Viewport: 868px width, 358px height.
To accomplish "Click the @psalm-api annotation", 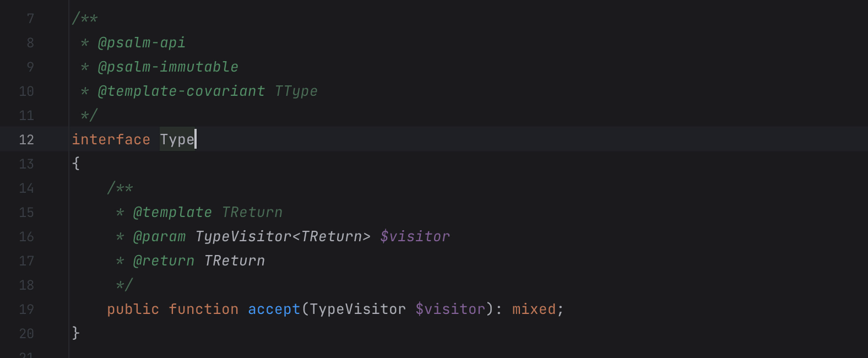I will point(142,43).
